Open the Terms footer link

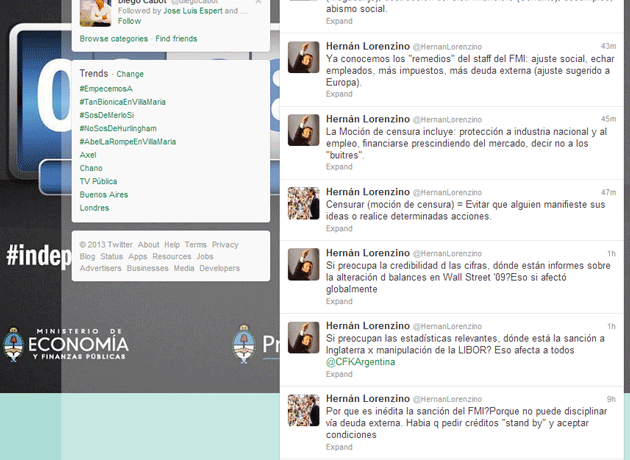pyautogui.click(x=196, y=245)
